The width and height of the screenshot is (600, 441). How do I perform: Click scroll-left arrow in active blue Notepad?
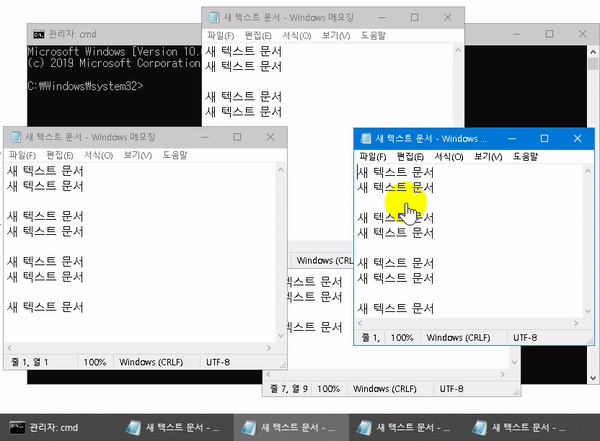(360, 323)
